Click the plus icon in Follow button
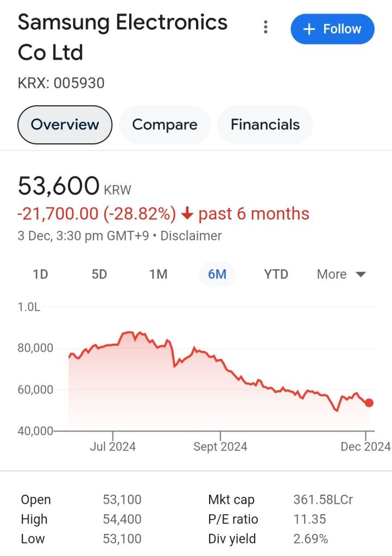The height and width of the screenshot is (556, 392). (x=309, y=29)
